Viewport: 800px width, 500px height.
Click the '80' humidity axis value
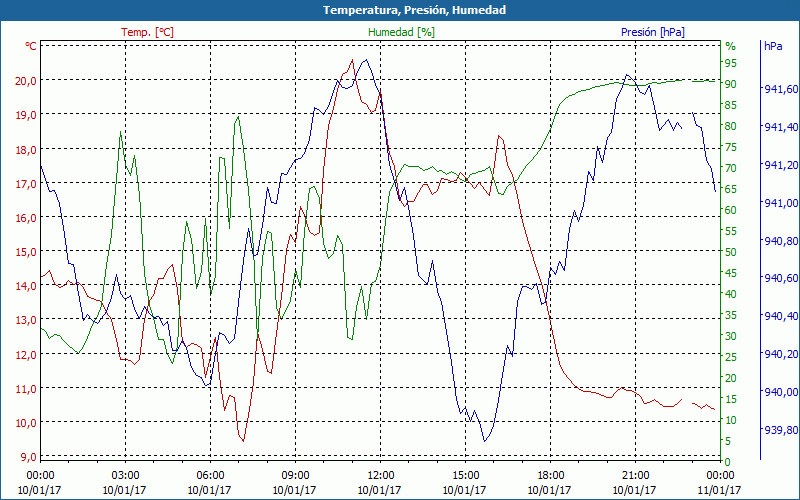[731, 126]
